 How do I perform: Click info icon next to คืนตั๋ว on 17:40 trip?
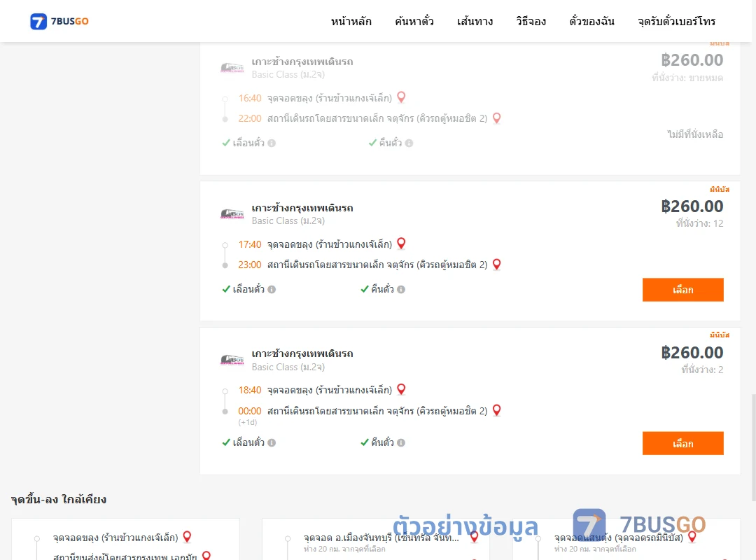click(x=401, y=289)
